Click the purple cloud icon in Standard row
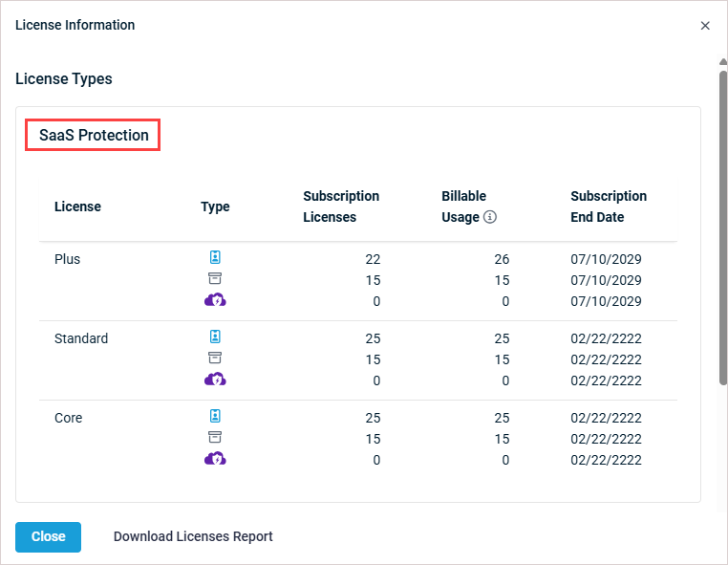 (x=215, y=380)
